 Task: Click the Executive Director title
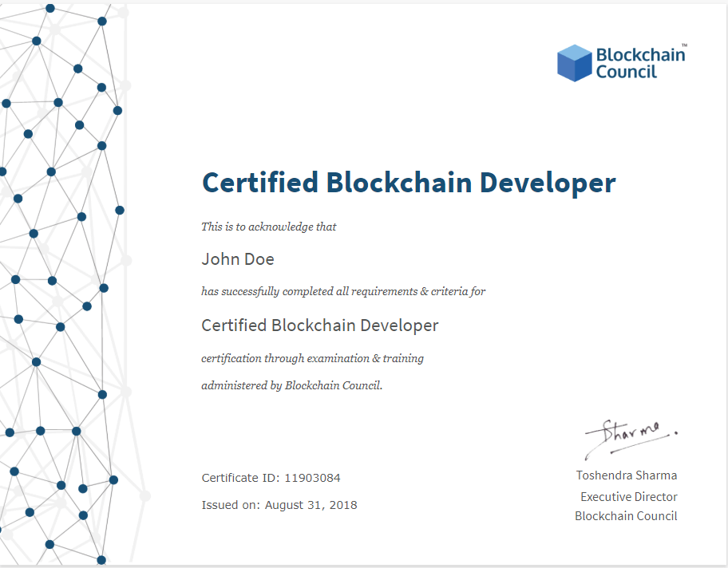[628, 496]
